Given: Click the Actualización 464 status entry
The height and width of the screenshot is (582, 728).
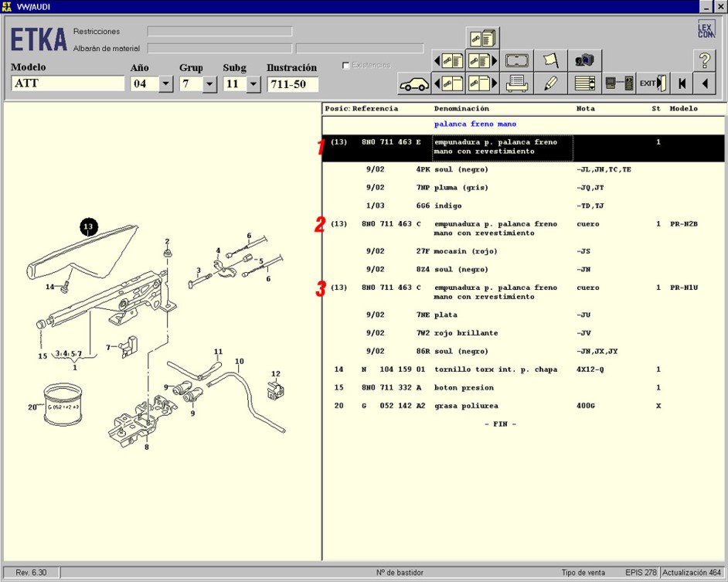Looking at the screenshot, I should (692, 572).
